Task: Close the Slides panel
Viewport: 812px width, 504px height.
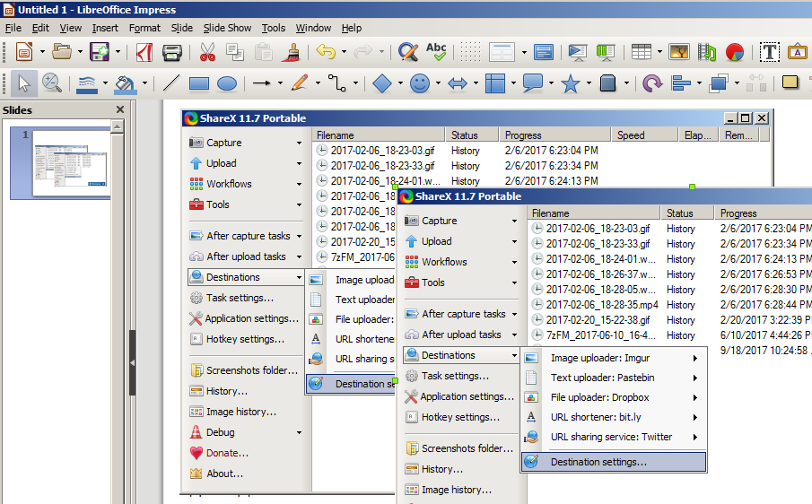Action: point(120,109)
